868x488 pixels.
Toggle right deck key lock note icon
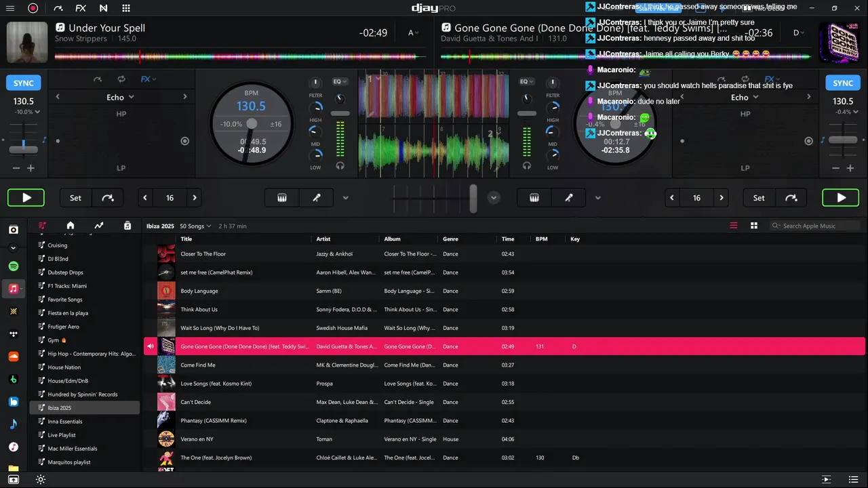pyautogui.click(x=823, y=140)
